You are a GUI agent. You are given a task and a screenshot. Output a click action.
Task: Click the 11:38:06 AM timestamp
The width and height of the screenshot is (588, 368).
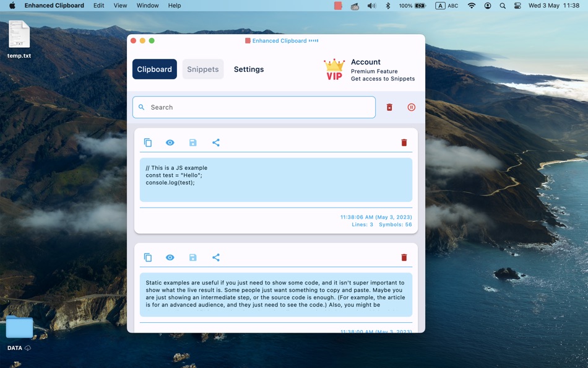(376, 217)
